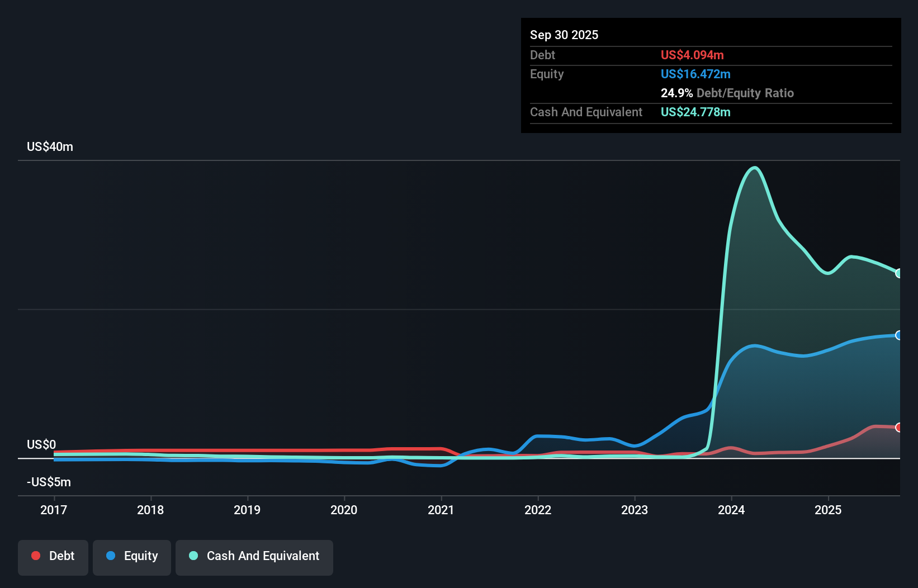Select the teal Cash And Equivalent legend dot icon
The image size is (918, 588).
pos(192,556)
